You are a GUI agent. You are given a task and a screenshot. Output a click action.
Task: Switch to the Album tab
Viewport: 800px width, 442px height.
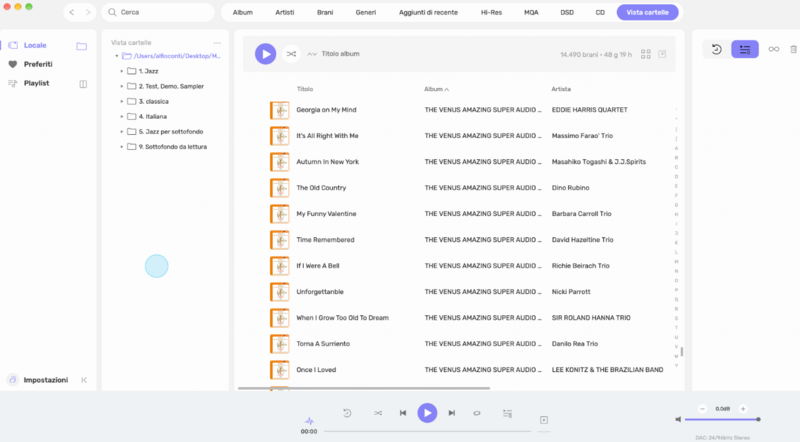click(x=243, y=12)
